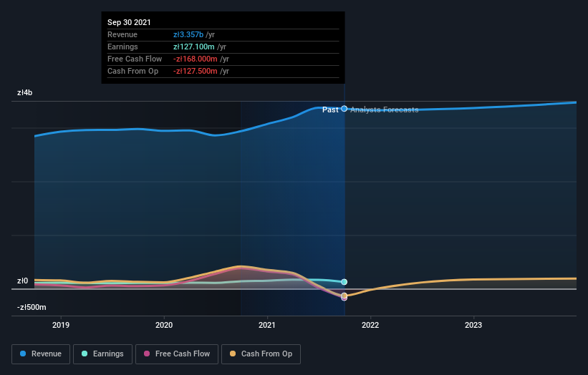Click the Analysts Forecasts label
The height and width of the screenshot is (375, 588).
click(x=385, y=109)
